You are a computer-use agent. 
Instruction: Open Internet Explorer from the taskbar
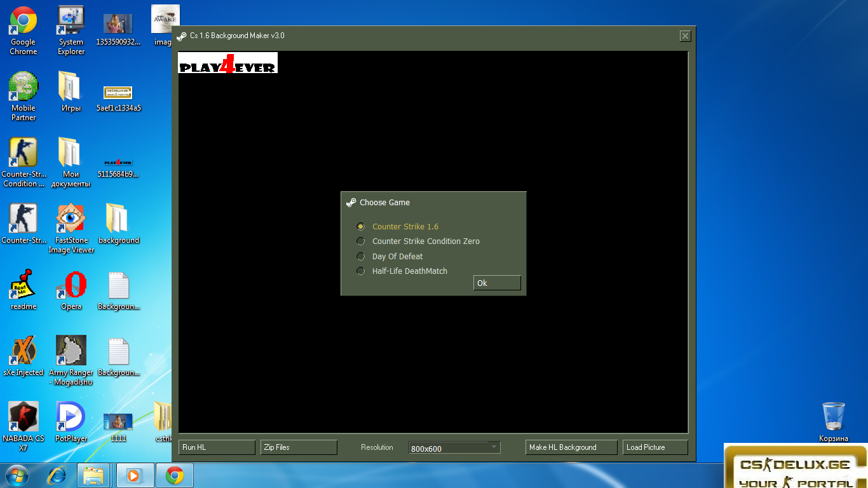point(58,475)
